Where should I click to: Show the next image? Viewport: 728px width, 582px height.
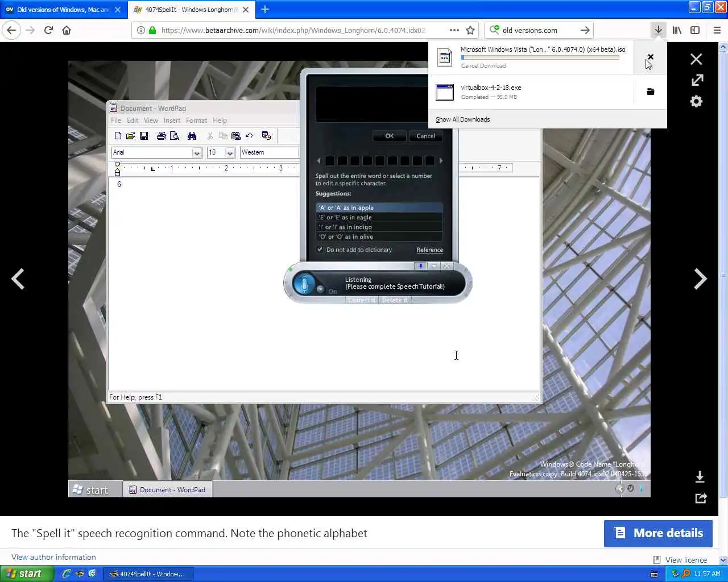tap(700, 278)
